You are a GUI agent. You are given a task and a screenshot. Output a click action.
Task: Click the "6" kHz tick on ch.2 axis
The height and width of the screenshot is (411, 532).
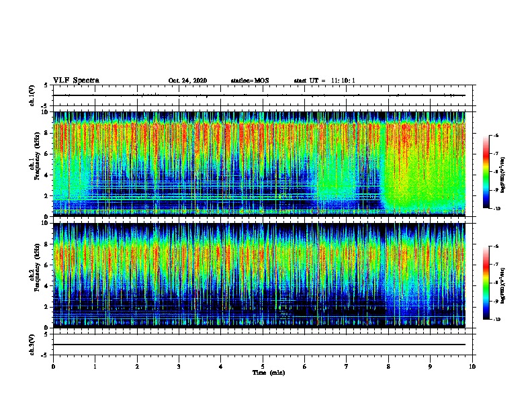46,265
